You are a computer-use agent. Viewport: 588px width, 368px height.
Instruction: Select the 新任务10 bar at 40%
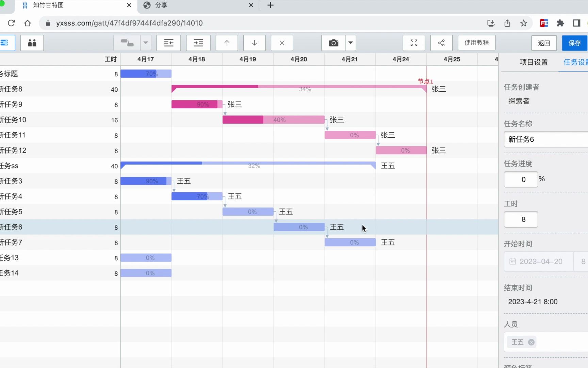pyautogui.click(x=274, y=120)
